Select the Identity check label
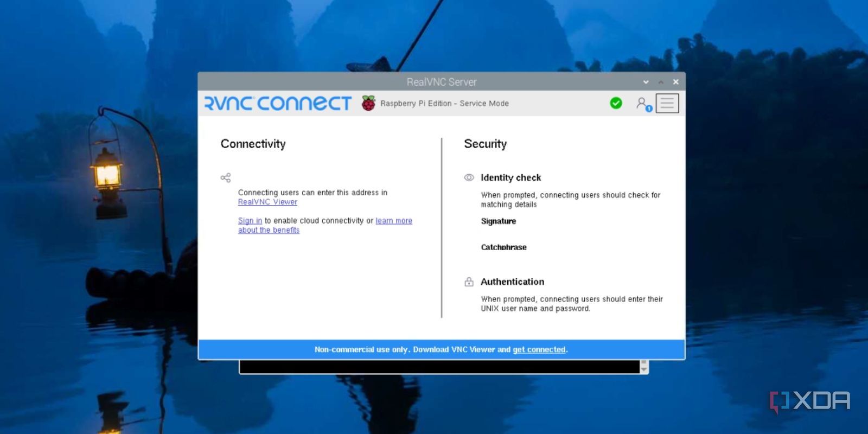Image resolution: width=868 pixels, height=434 pixels. tap(511, 177)
